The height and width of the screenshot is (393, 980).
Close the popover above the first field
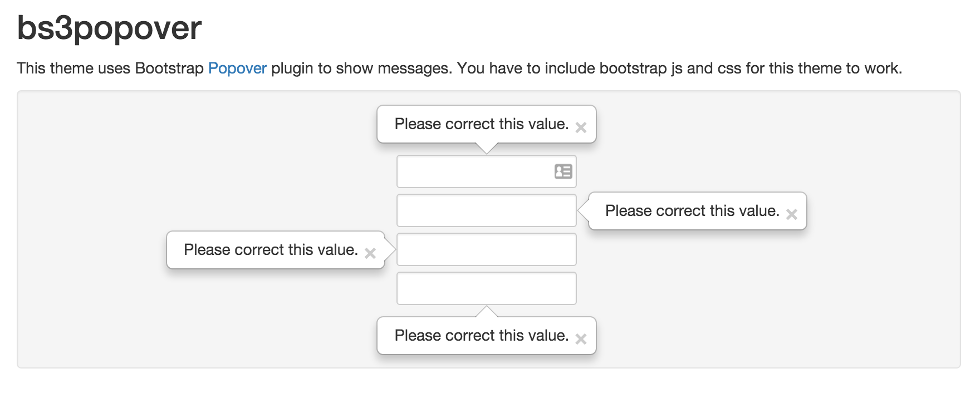581,127
